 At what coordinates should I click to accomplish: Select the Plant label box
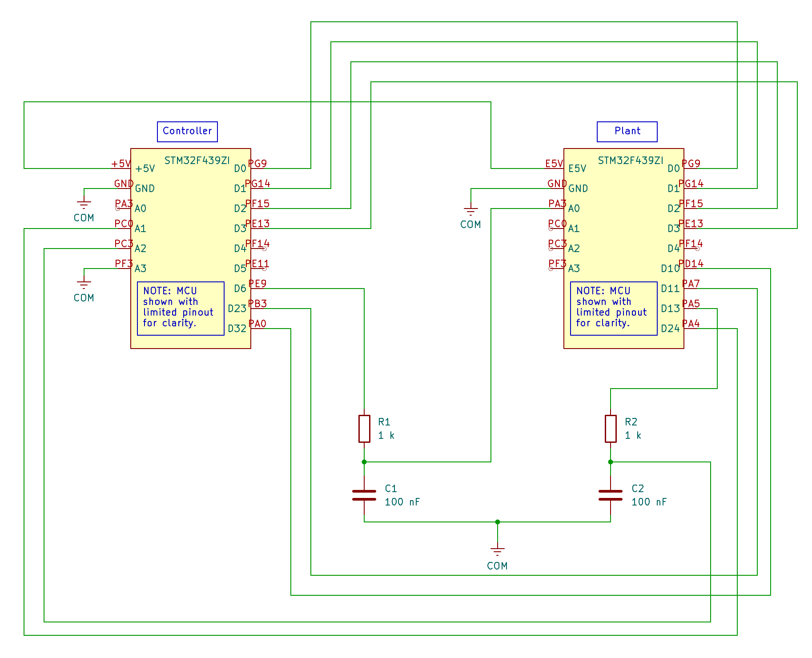pyautogui.click(x=627, y=132)
